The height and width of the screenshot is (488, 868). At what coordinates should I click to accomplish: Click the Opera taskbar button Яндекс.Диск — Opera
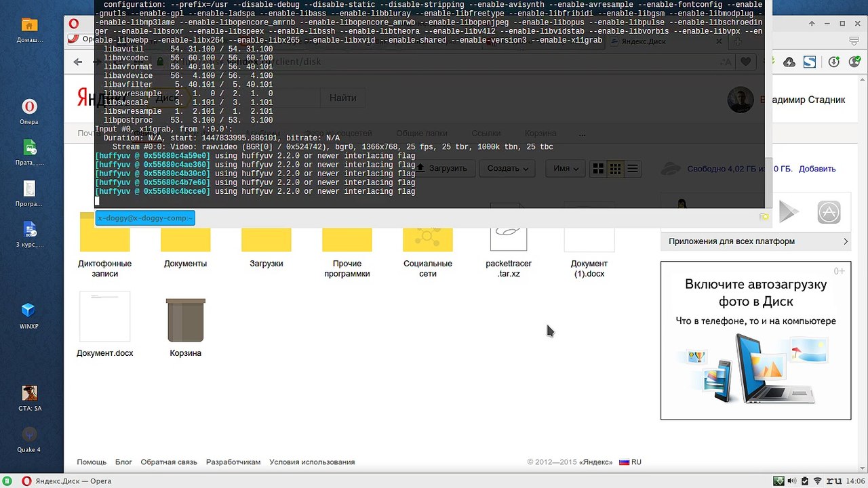point(66,481)
